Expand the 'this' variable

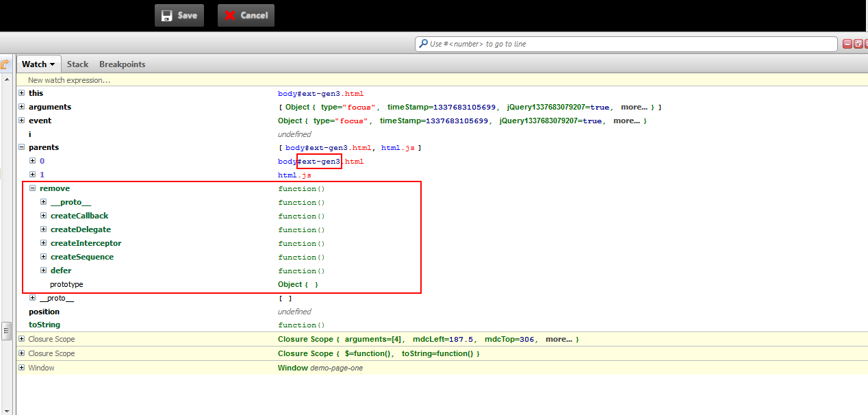(x=22, y=93)
